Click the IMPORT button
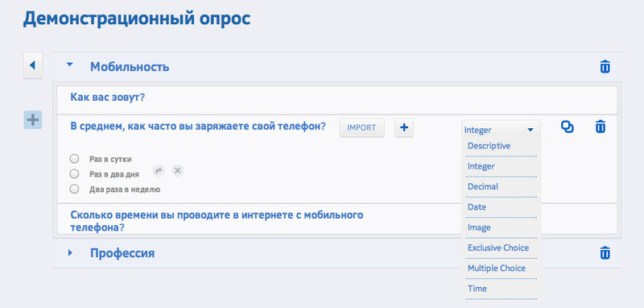 click(361, 127)
